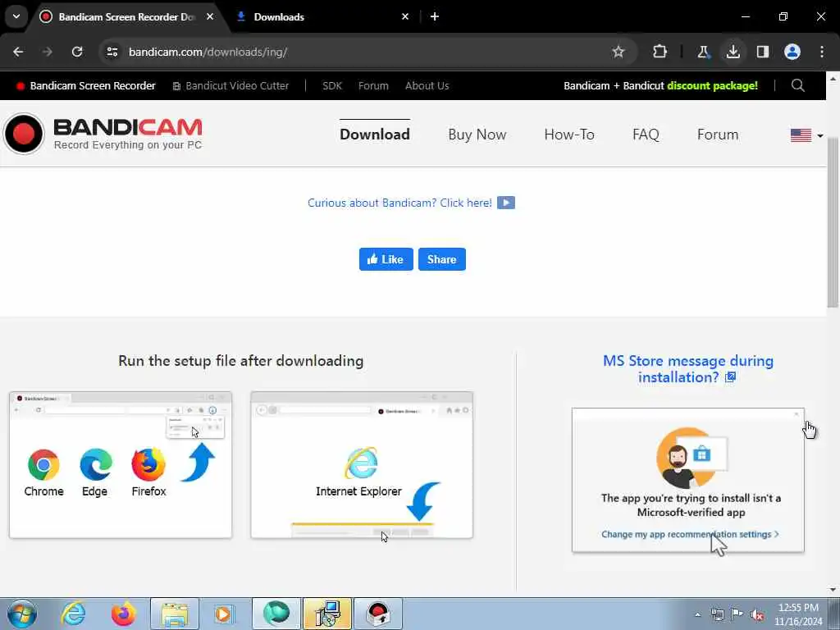This screenshot has width=840, height=630.
Task: Open Bandicam Screen Recorder top link
Action: 86,85
